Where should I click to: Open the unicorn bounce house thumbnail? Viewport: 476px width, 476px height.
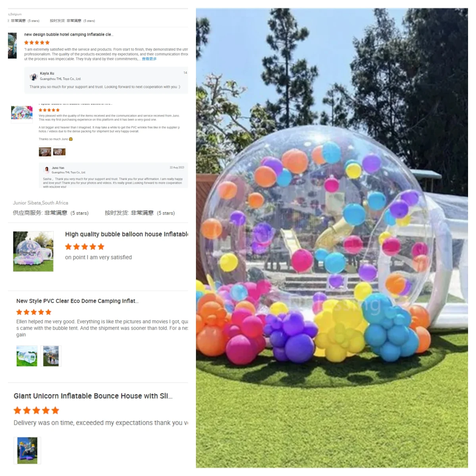27,451
